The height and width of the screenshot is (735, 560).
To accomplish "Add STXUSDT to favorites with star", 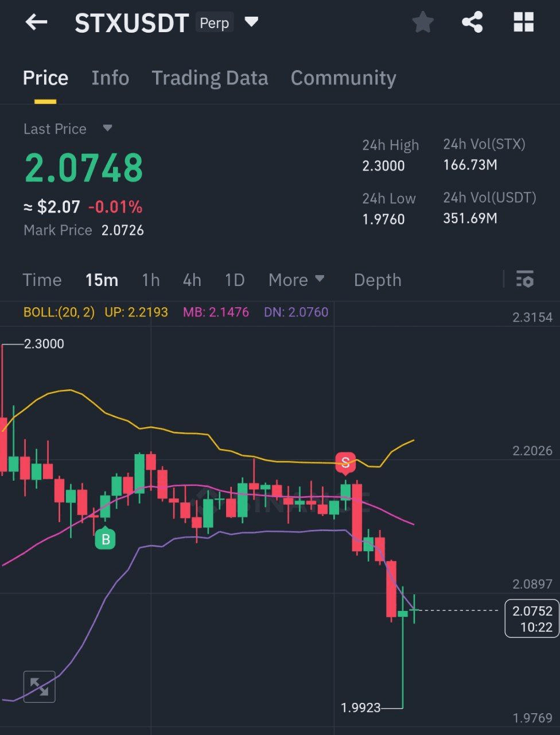I will click(x=423, y=23).
